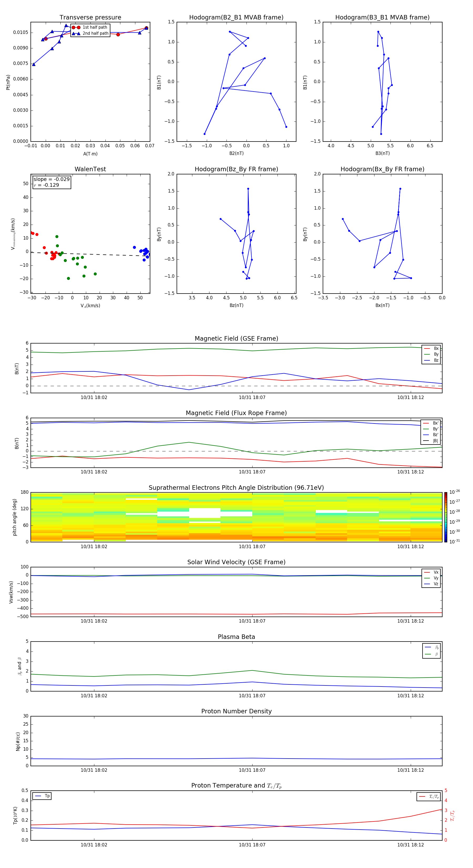Click the "V_A(km/s)" x-axis label
The image size is (473, 868).
coord(90,306)
